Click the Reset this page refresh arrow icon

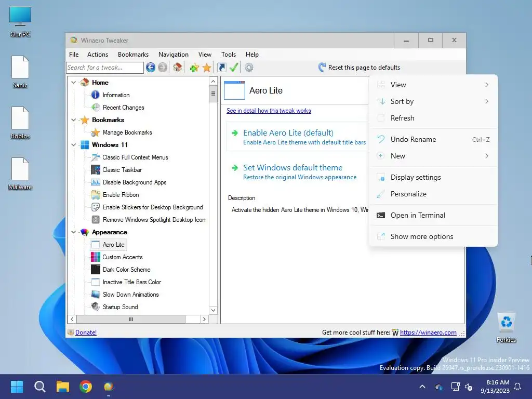pos(322,68)
